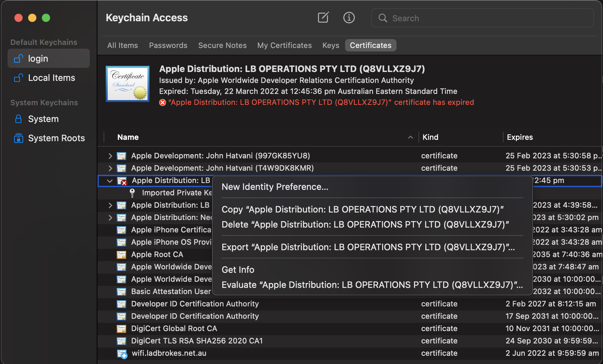Choose Export "Apple Distribution: LB OPERATIONS" menu item
Viewport: 603px width, 364px height.
pos(373,247)
